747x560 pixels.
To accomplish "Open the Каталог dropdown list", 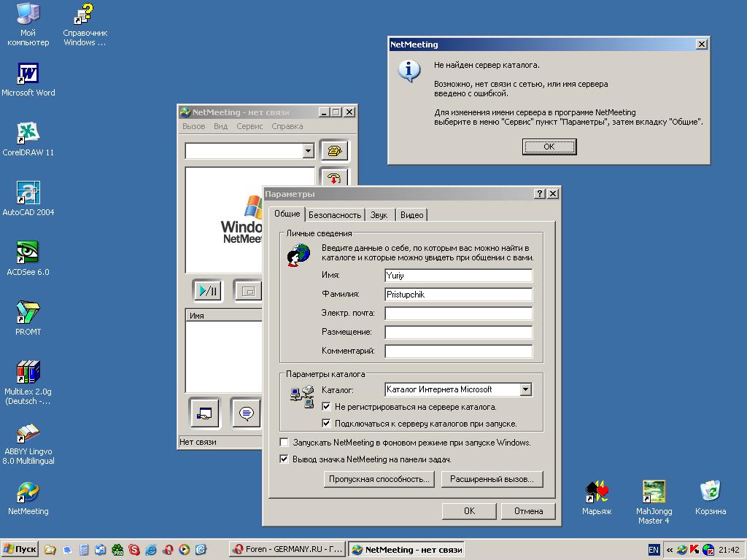I will (525, 389).
